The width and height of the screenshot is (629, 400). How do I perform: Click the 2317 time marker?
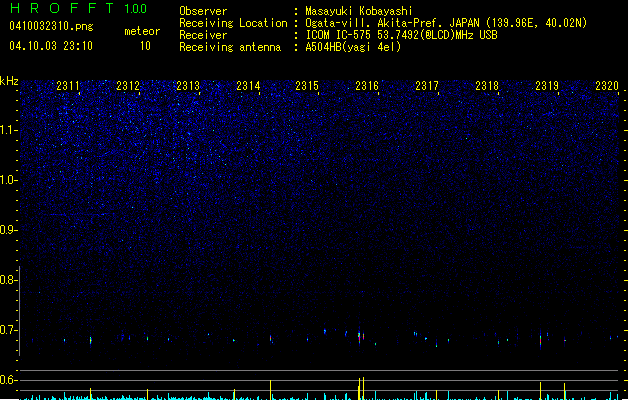pos(427,86)
